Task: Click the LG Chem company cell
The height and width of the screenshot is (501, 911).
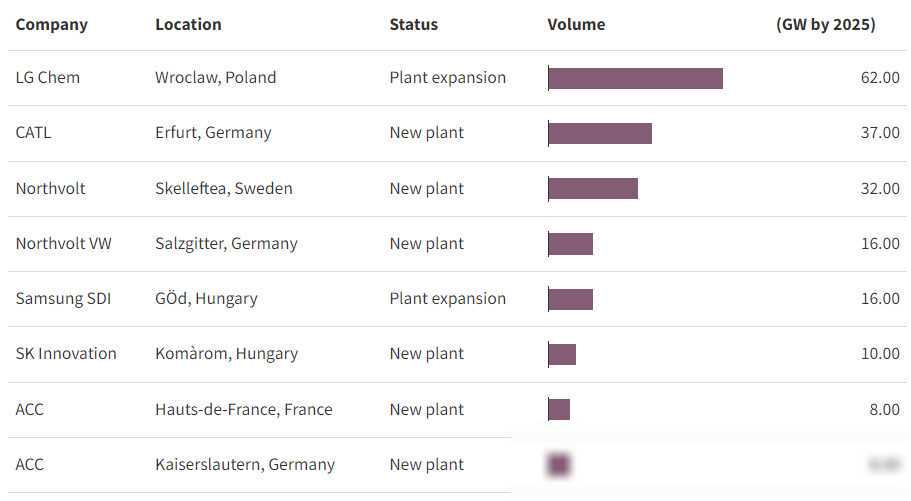Action: 48,78
